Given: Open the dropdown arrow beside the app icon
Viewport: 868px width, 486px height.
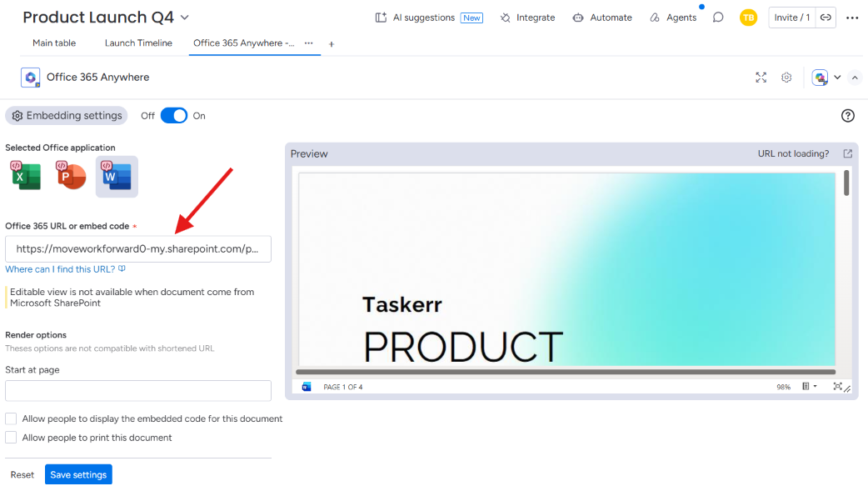Looking at the screenshot, I should tap(837, 78).
